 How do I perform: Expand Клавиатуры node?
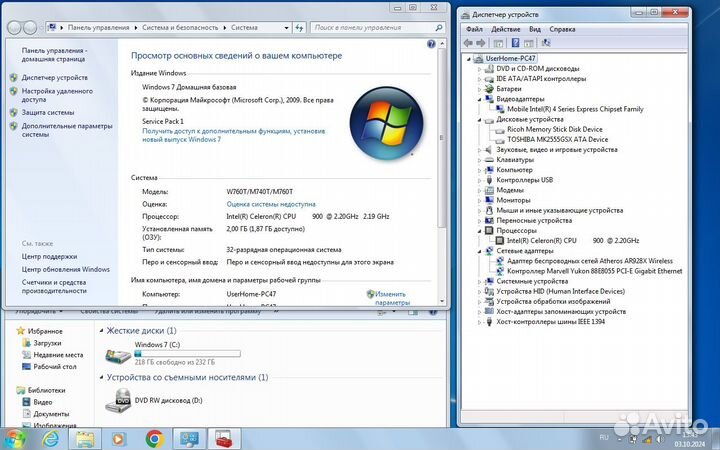(479, 160)
